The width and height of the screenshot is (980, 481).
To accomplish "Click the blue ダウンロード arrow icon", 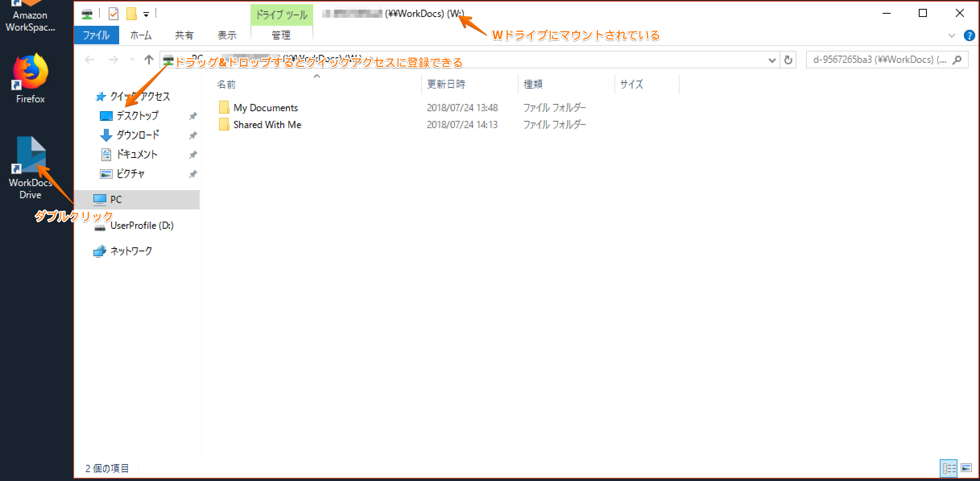I will point(106,135).
